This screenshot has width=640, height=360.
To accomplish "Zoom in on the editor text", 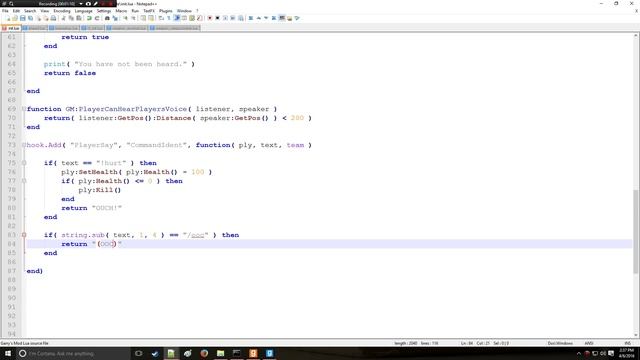I will pos(125,18).
